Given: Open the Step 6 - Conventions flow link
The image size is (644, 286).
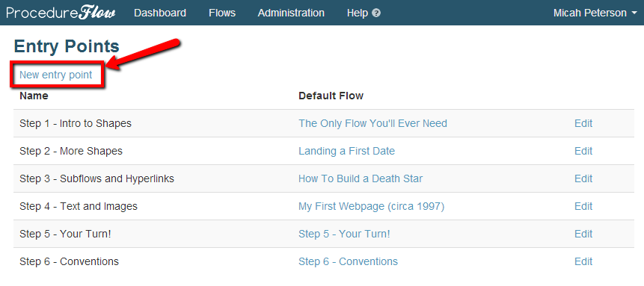Looking at the screenshot, I should click(x=349, y=261).
